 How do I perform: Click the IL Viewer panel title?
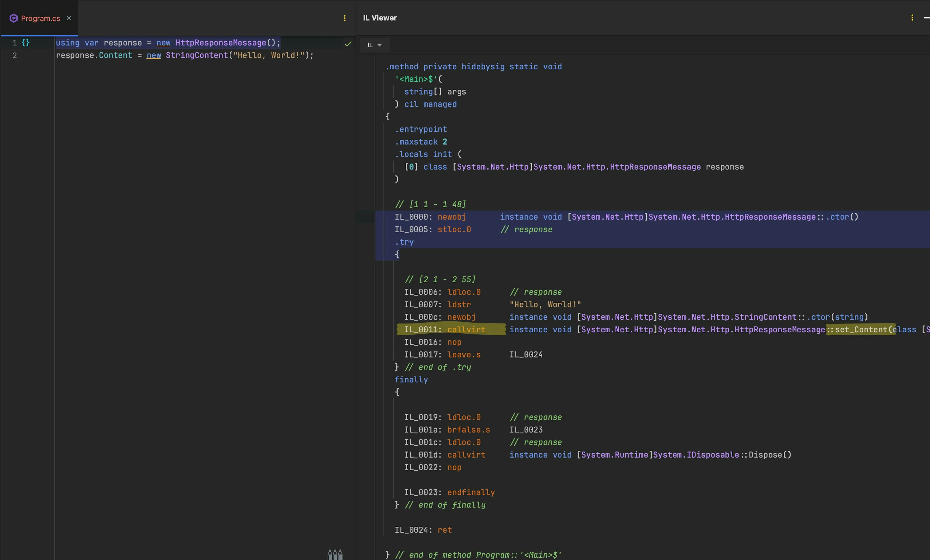pyautogui.click(x=380, y=18)
